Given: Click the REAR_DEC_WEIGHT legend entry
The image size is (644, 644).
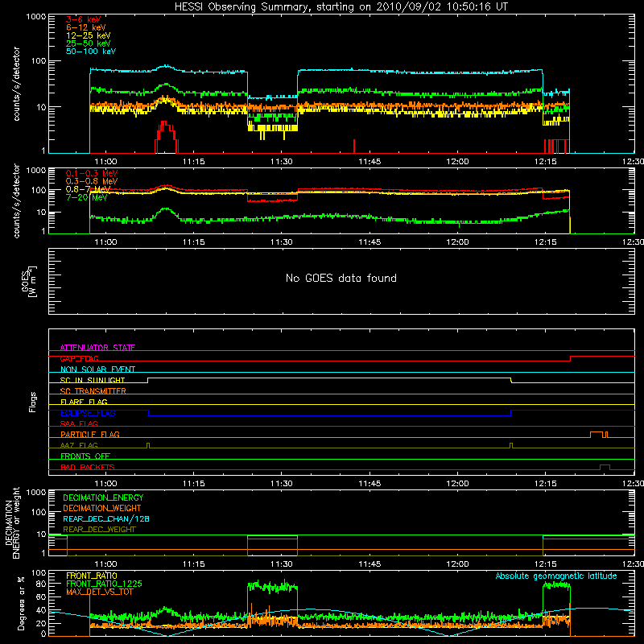Looking at the screenshot, I should point(99,530).
